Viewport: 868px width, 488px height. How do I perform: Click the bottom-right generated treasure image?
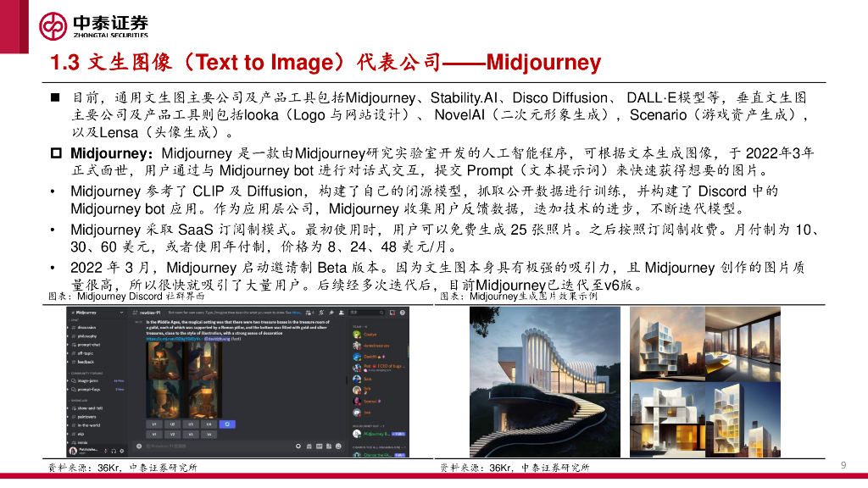pos(204,399)
